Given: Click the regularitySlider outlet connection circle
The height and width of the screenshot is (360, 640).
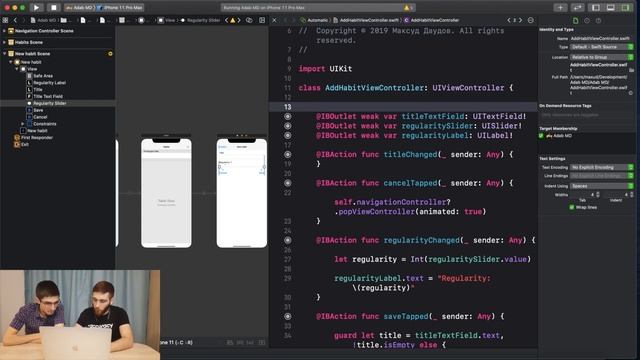Looking at the screenshot, I should [288, 126].
